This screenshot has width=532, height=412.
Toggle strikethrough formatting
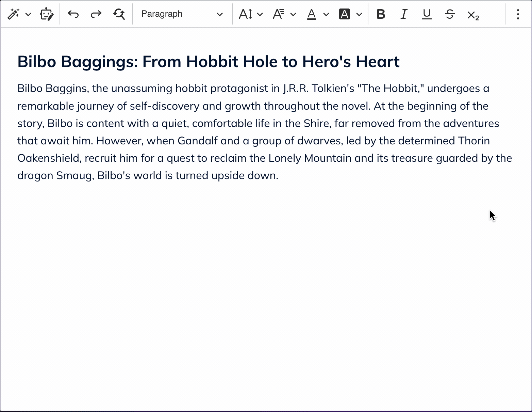coord(450,14)
